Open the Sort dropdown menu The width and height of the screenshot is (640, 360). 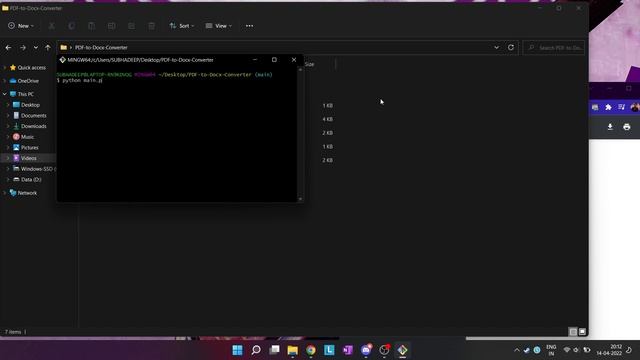tap(182, 26)
